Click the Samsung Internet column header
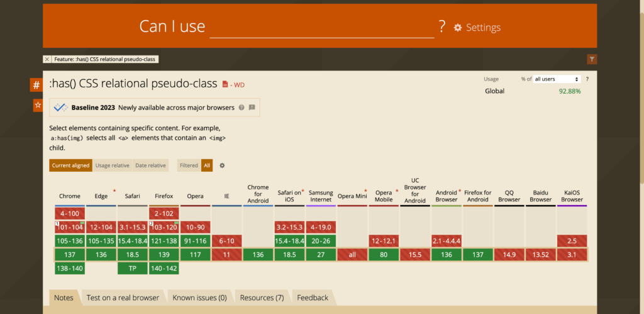644x314 pixels. click(x=321, y=196)
